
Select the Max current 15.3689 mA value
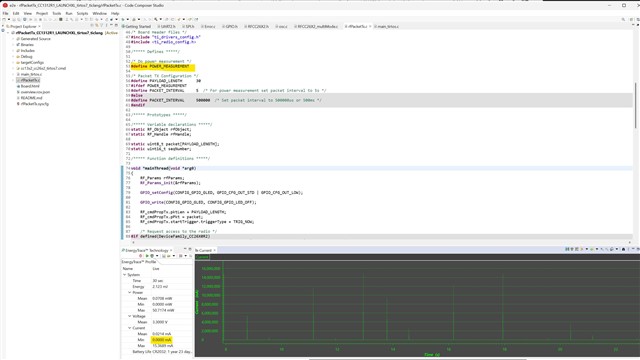162,346
